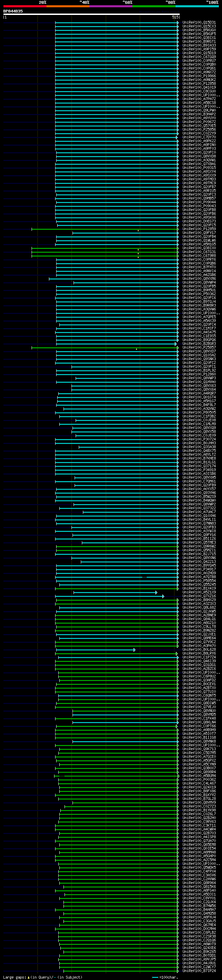
Task: Select the UniRef100_B3H4P2 label
Action: pos(199,114)
